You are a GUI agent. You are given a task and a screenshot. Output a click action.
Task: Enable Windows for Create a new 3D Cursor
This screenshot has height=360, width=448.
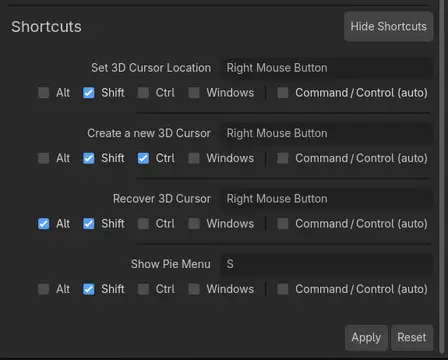tap(194, 158)
